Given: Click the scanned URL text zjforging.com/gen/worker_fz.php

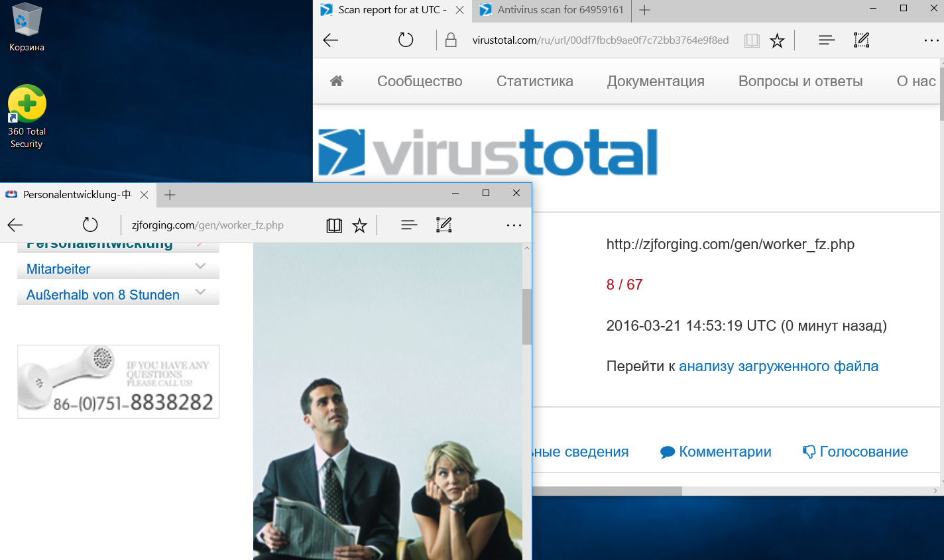Looking at the screenshot, I should click(731, 245).
